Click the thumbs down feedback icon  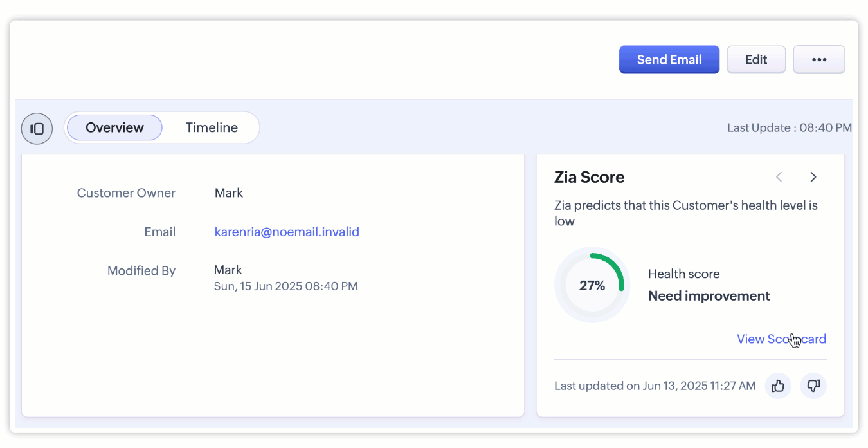coord(813,386)
